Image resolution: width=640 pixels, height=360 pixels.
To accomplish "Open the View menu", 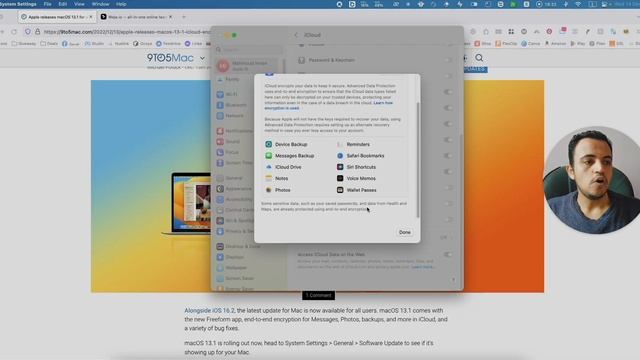I will tap(79, 4).
